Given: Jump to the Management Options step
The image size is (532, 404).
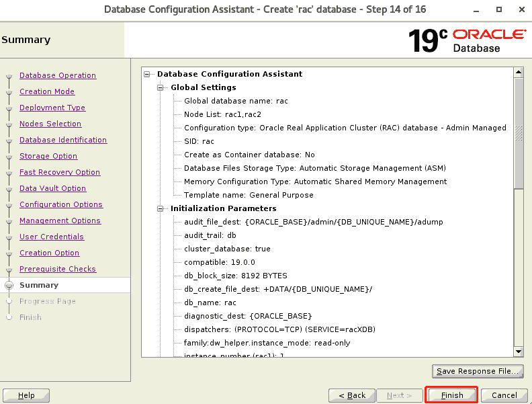Looking at the screenshot, I should pos(60,220).
